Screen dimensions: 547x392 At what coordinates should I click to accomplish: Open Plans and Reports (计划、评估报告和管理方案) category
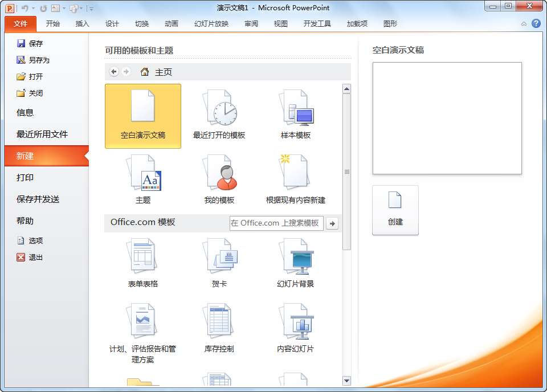pos(143,333)
